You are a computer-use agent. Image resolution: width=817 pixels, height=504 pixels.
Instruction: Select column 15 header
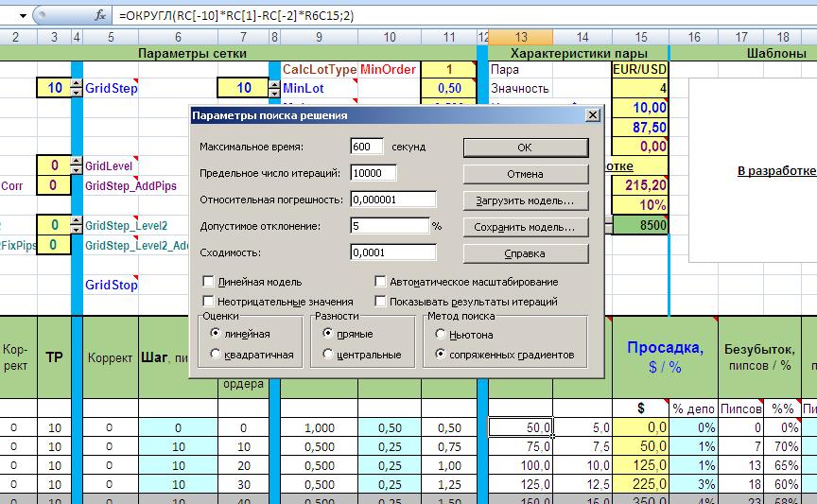coord(641,37)
